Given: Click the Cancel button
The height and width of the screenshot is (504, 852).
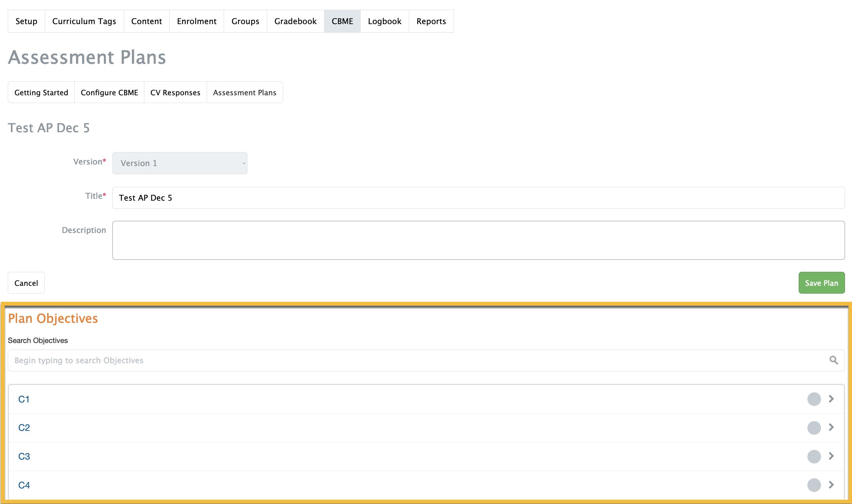Looking at the screenshot, I should [x=26, y=283].
